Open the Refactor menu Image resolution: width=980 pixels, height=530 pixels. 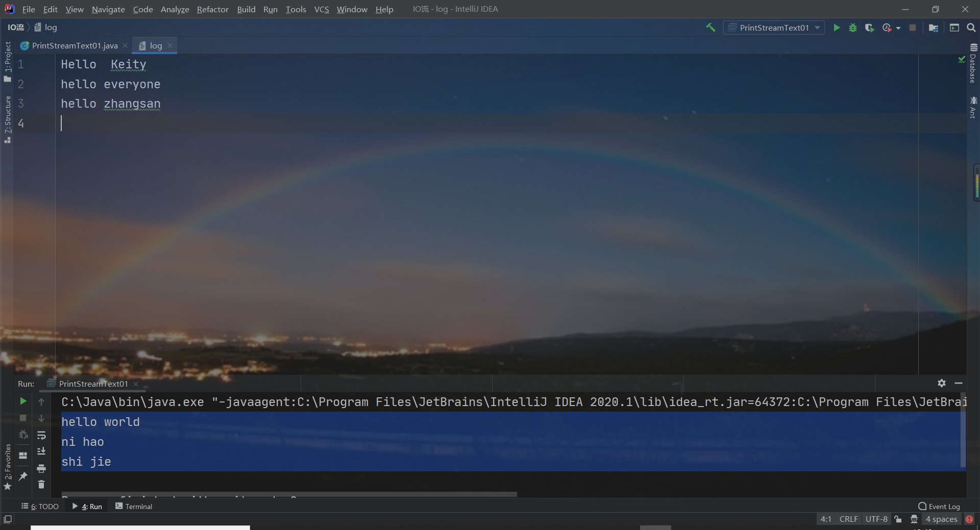[213, 9]
